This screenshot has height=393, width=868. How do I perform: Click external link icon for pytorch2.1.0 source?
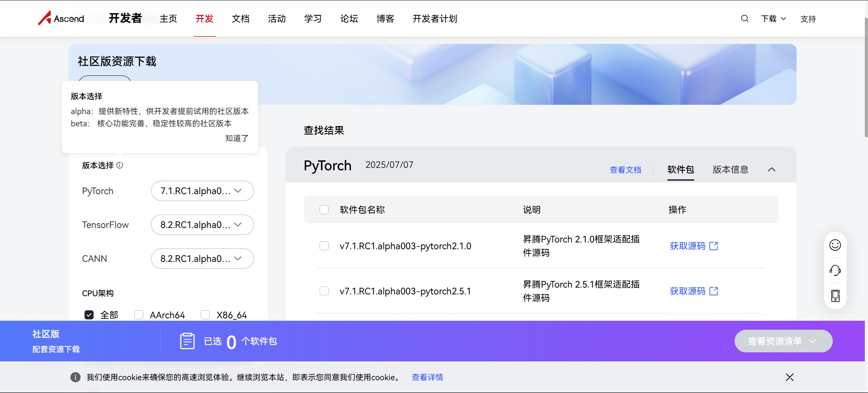(714, 246)
